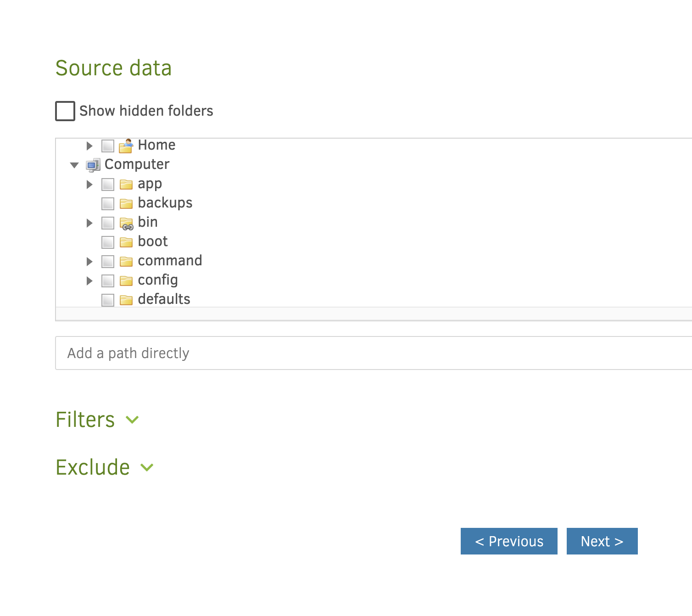Click the Home user folder icon
692x616 pixels.
click(x=126, y=146)
